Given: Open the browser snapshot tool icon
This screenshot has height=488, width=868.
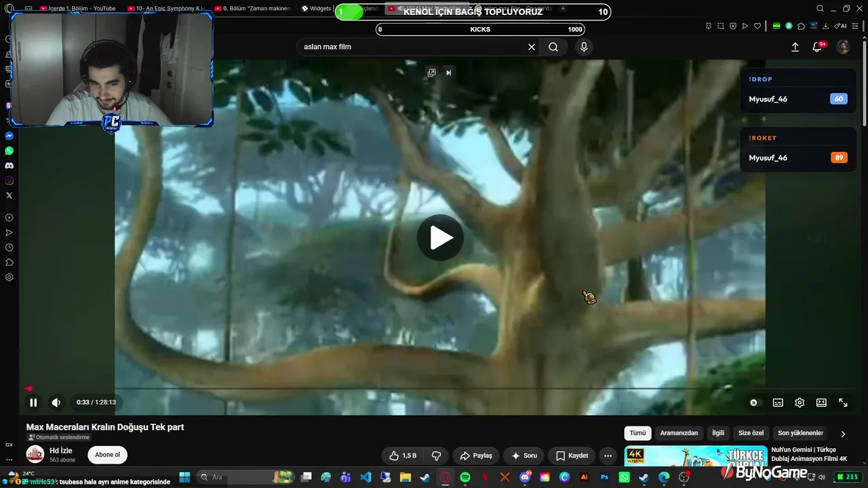Looking at the screenshot, I should [721, 26].
